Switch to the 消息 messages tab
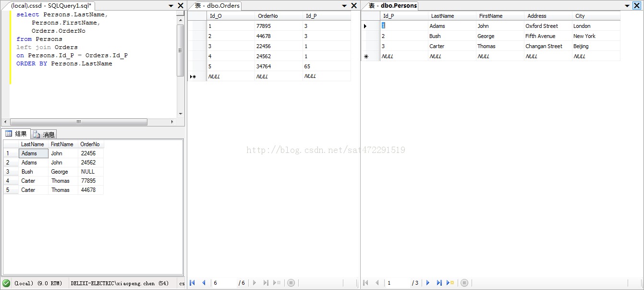 click(44, 134)
